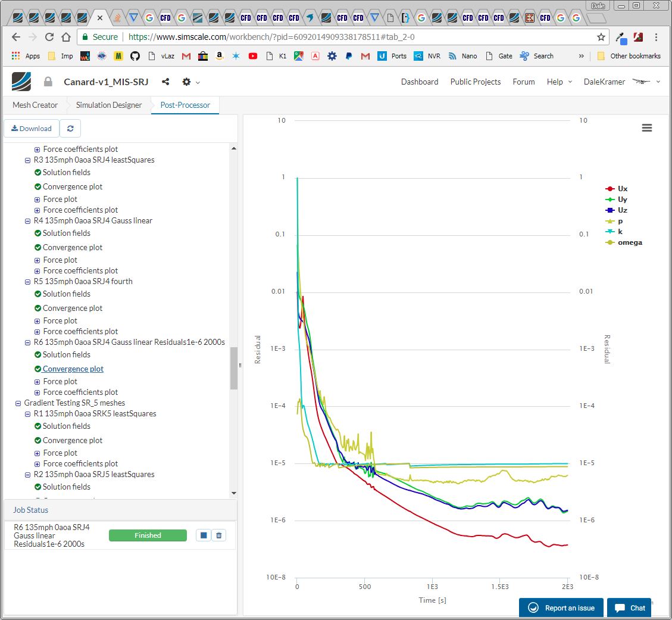This screenshot has height=620, width=672.
Task: Click the Report an issue button
Action: click(x=561, y=608)
